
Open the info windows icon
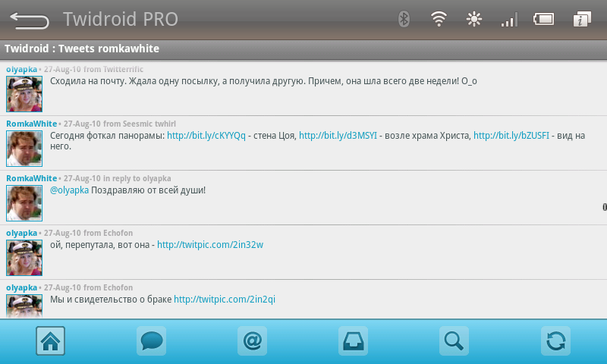coord(582,19)
